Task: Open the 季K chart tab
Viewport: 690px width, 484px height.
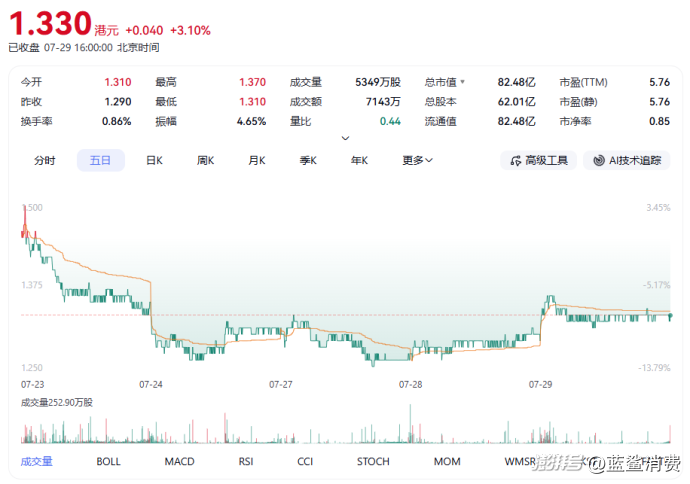Action: [x=308, y=161]
